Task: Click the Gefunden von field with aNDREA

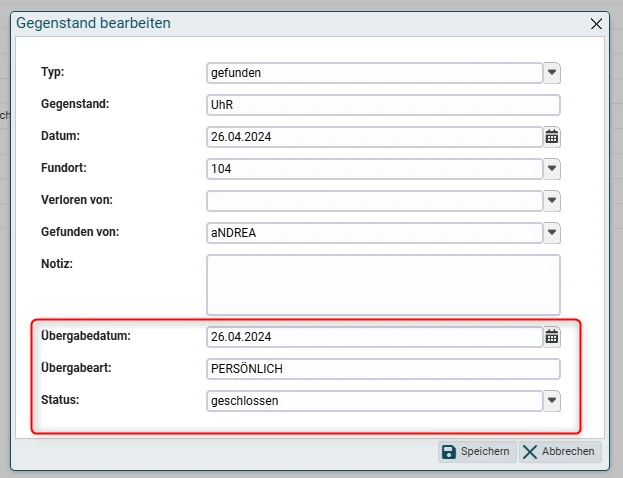Action: pos(375,233)
